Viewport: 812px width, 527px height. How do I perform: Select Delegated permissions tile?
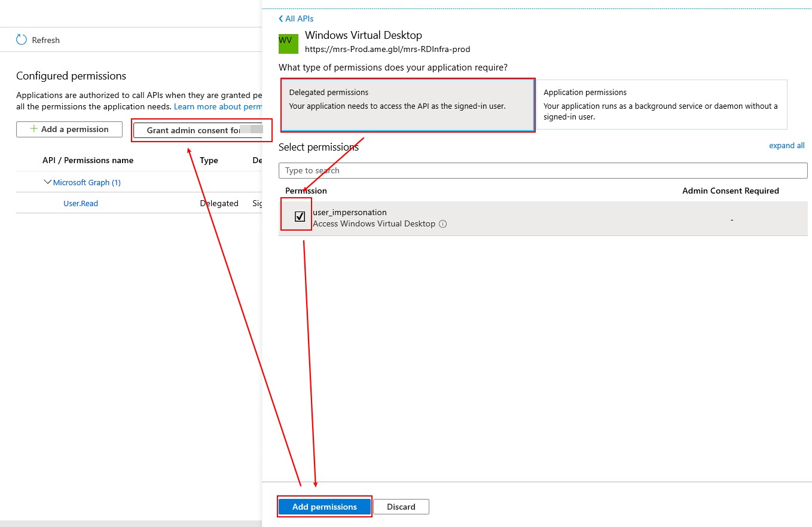tap(407, 105)
